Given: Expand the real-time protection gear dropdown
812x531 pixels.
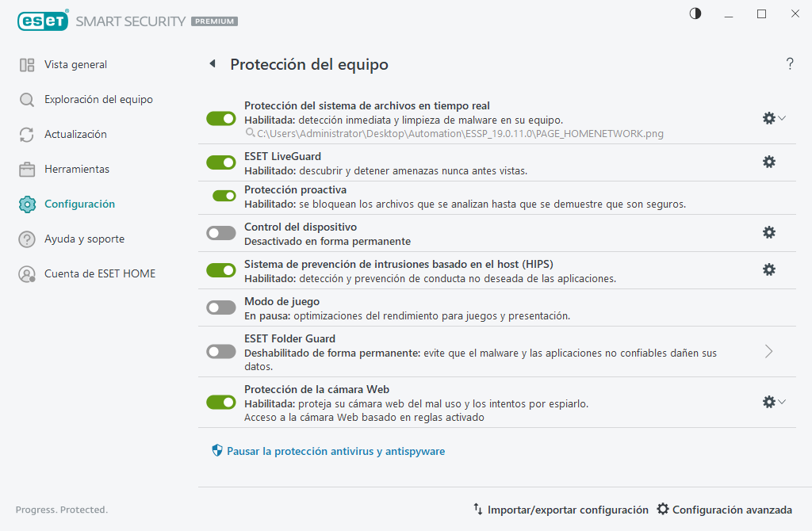Looking at the screenshot, I should [783, 118].
